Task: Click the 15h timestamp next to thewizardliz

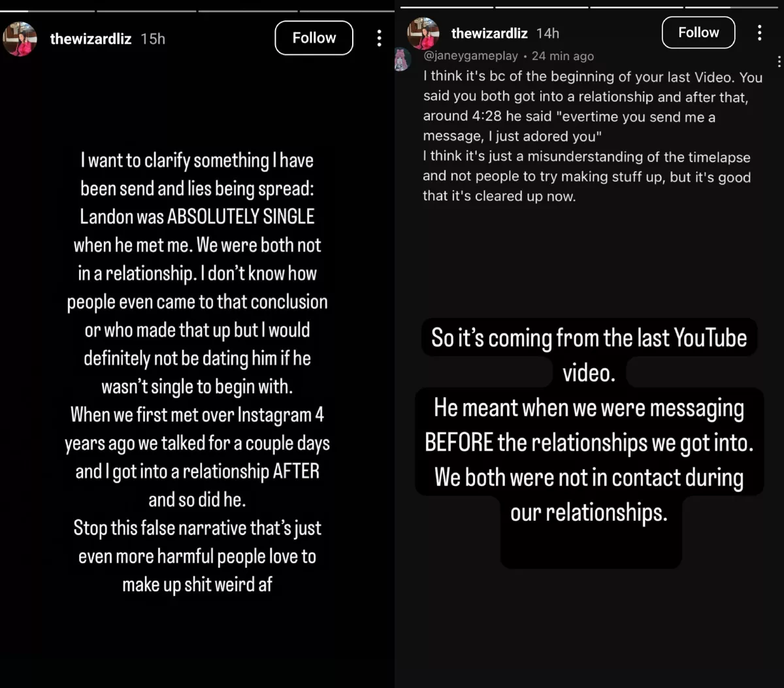Action: 153,39
